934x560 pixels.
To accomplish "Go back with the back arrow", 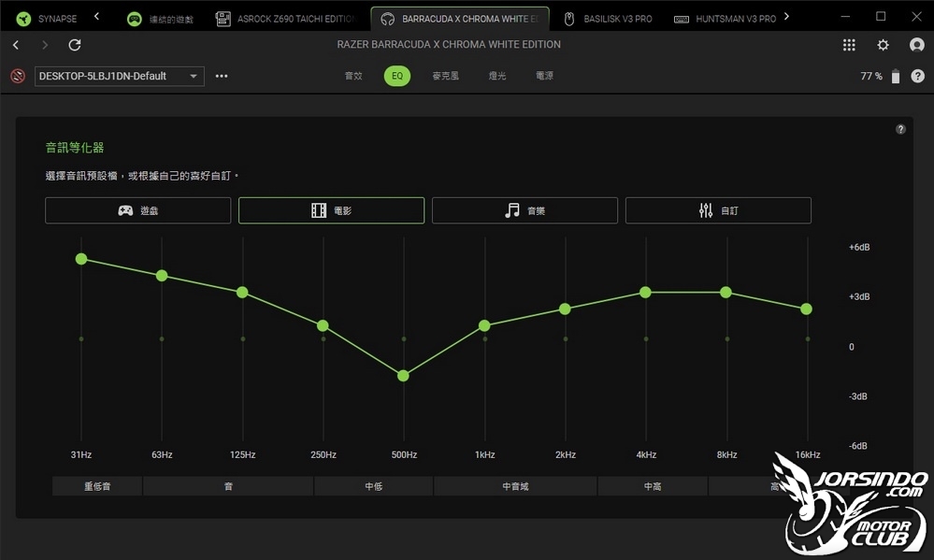I will point(16,45).
